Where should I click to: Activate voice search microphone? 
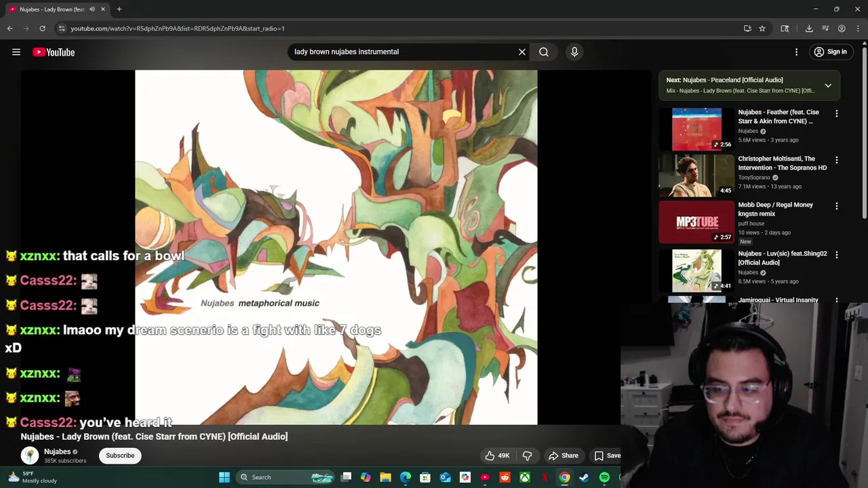click(574, 52)
